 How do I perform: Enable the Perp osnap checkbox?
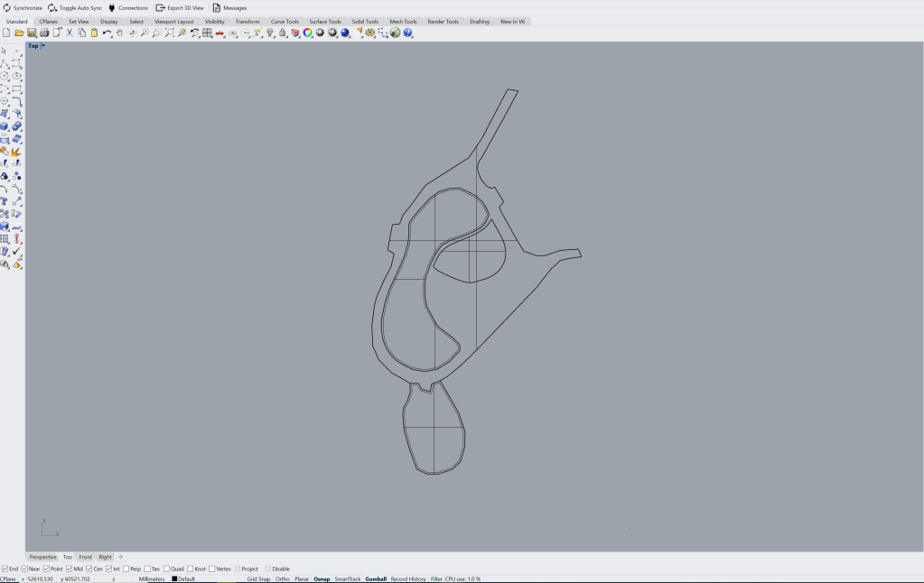pos(126,569)
